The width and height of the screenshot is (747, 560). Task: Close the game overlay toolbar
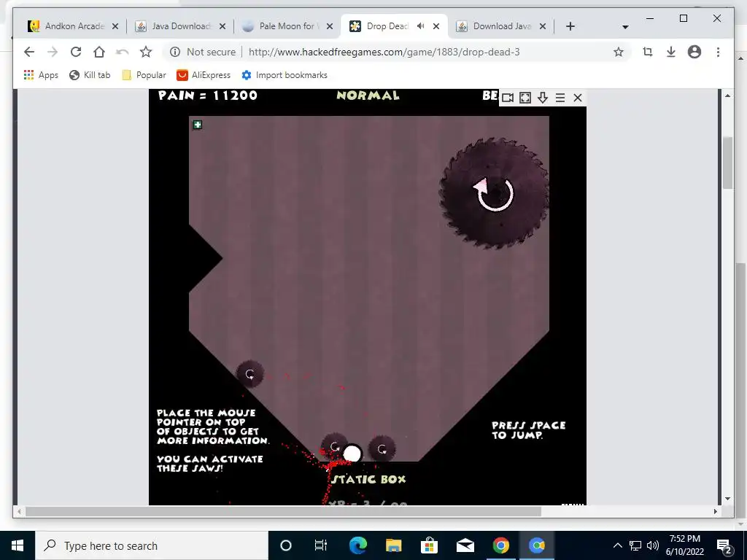(578, 98)
